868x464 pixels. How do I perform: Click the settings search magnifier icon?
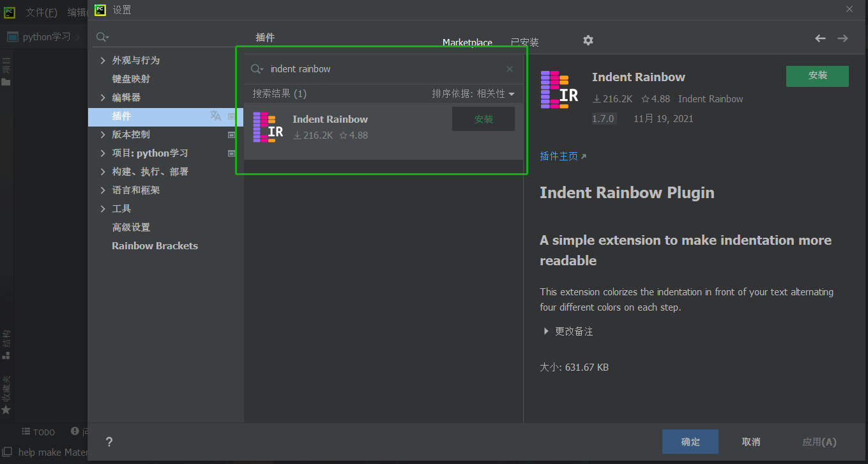tap(102, 38)
